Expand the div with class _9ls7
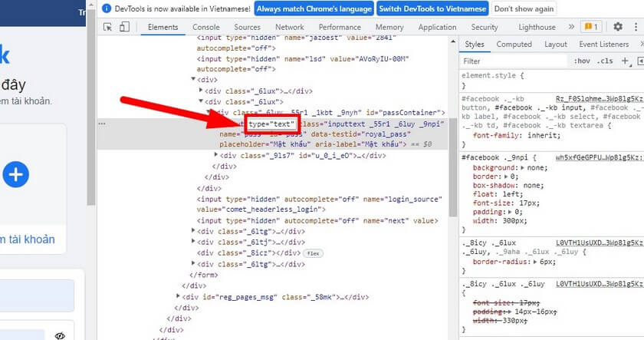This screenshot has width=644, height=340. pyautogui.click(x=215, y=155)
